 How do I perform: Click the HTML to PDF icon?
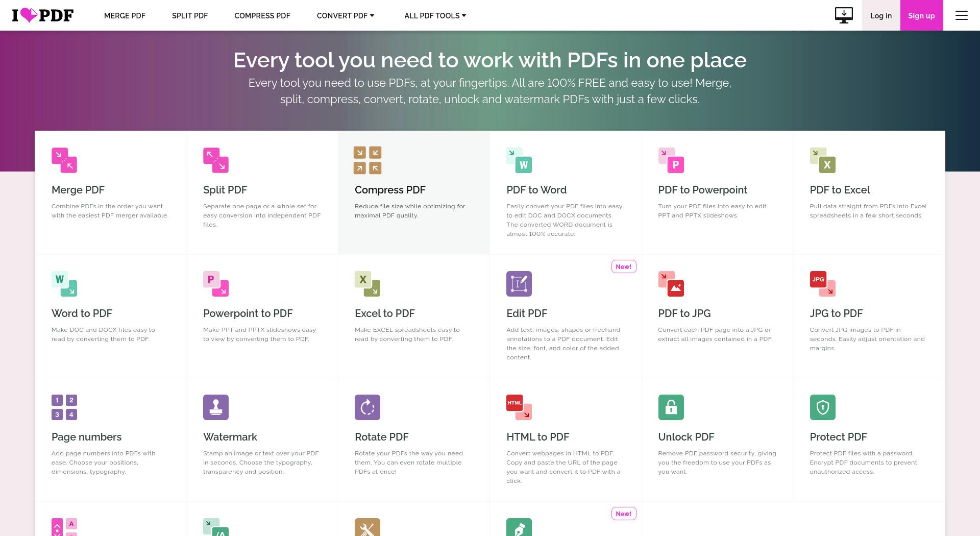click(x=519, y=407)
